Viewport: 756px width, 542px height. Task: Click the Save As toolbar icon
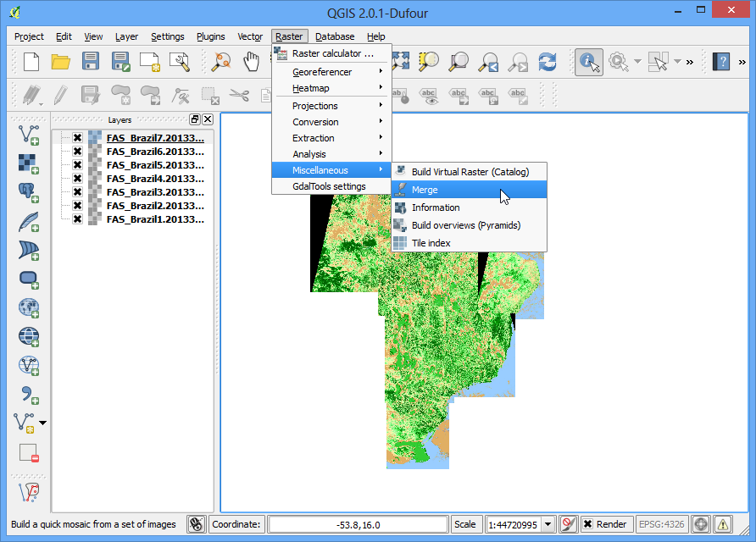click(120, 62)
